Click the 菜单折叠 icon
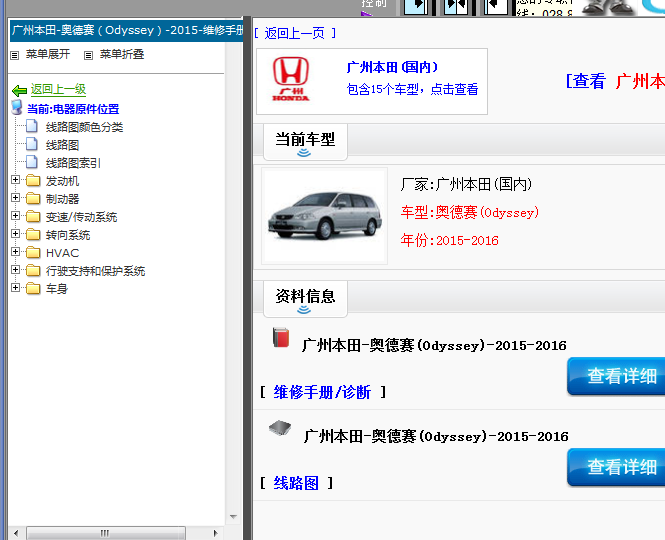The image size is (665, 540). [89, 55]
